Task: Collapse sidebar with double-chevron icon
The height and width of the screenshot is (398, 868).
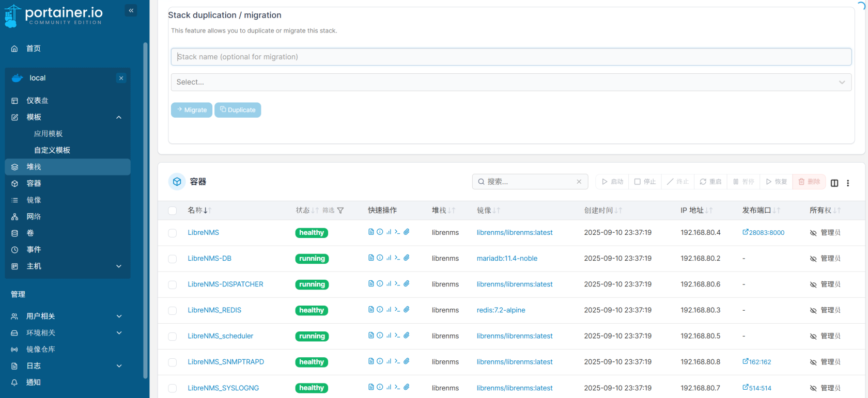Action: pyautogui.click(x=131, y=10)
